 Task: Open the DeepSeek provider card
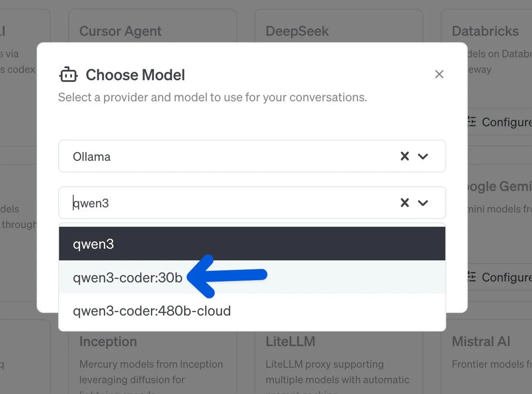click(297, 31)
